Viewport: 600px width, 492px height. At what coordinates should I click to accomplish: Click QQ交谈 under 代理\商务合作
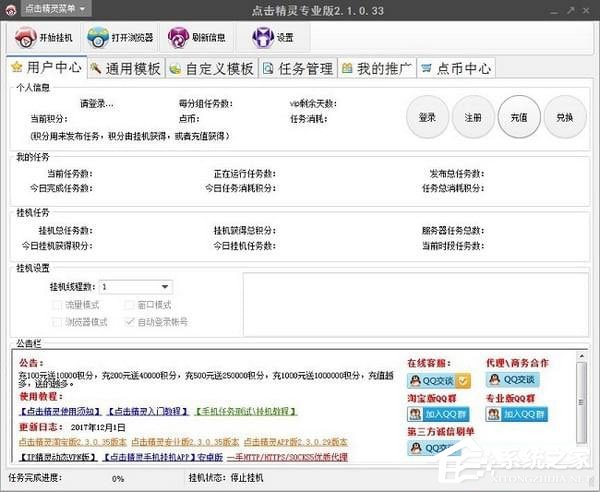[513, 380]
